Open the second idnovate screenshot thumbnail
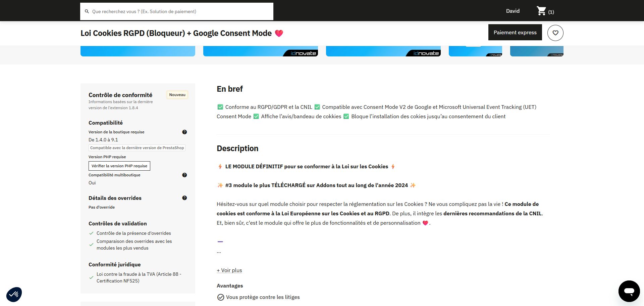Viewport: 644px width, 306px height. click(x=261, y=51)
